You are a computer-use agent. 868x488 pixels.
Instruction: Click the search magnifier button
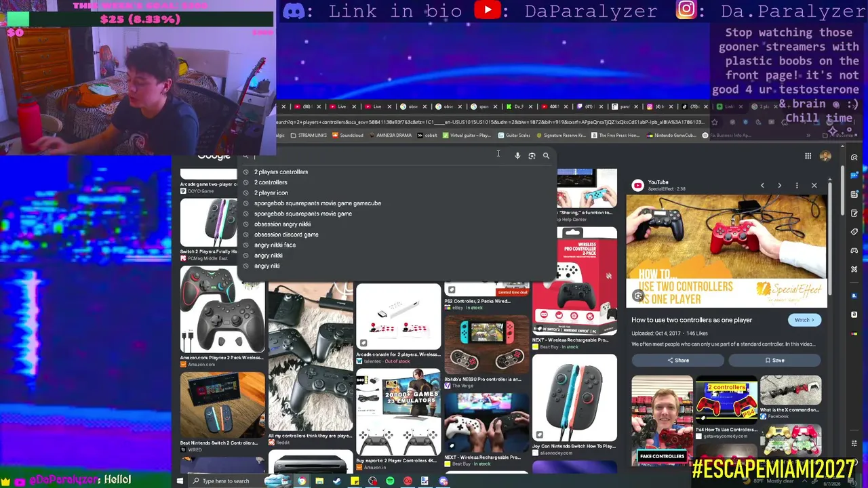point(546,156)
